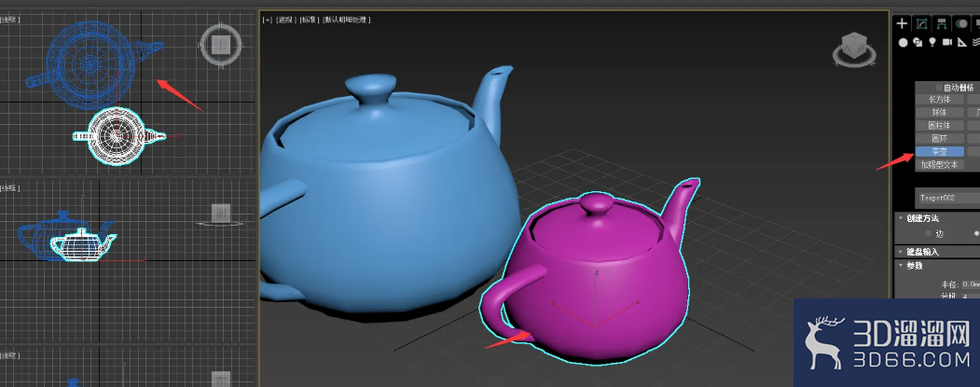Click the 圆柱体 (Cylinder) primitive button
980x387 pixels.
coord(939,126)
